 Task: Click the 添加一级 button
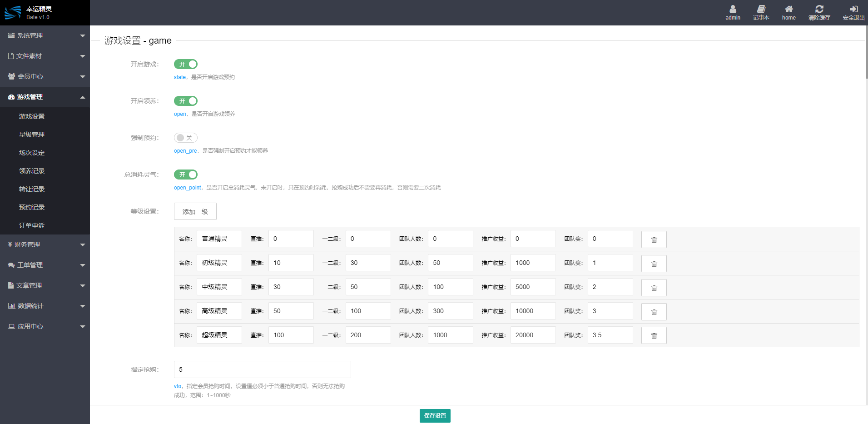point(195,211)
